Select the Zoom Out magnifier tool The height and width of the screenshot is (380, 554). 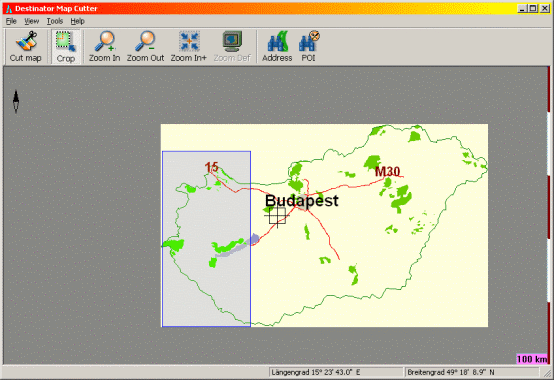pos(146,47)
